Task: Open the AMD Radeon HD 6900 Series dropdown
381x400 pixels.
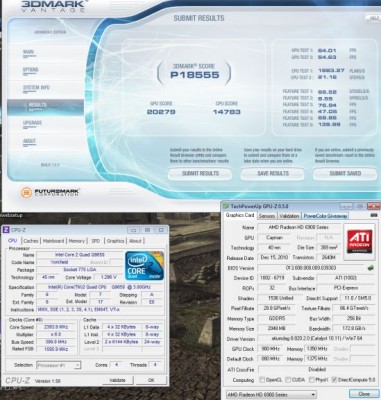Action: (271, 395)
